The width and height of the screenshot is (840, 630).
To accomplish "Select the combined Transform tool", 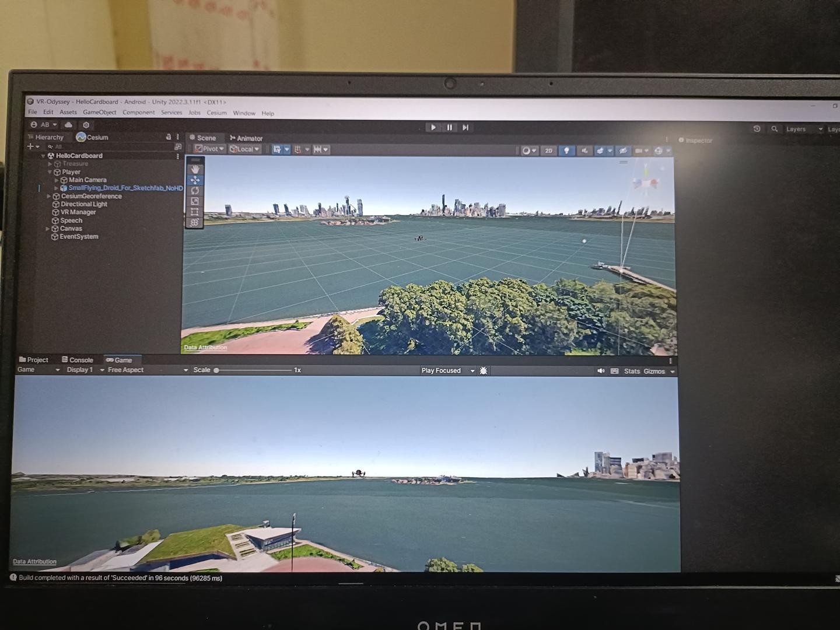I will tap(195, 222).
